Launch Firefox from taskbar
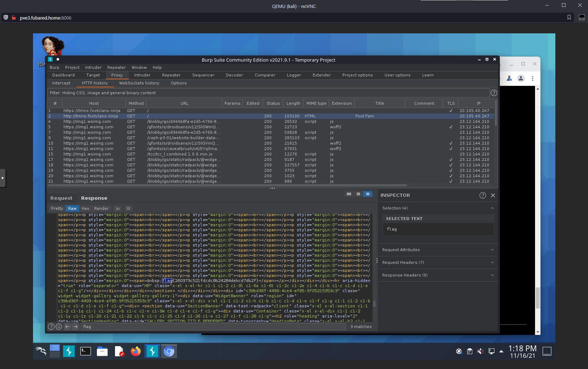Viewport: 588px width, 369px height. coord(136,351)
